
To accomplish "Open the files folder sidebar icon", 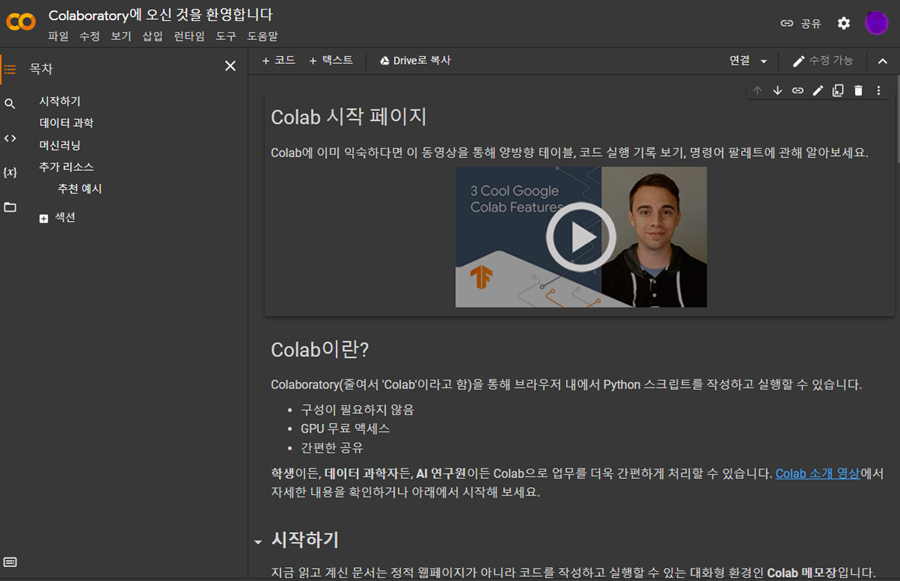I will tap(10, 207).
